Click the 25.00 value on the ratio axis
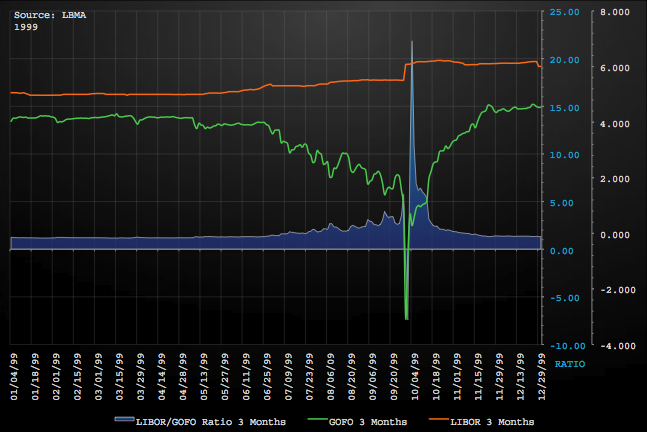Screen dimensions: 647x432 pos(562,13)
